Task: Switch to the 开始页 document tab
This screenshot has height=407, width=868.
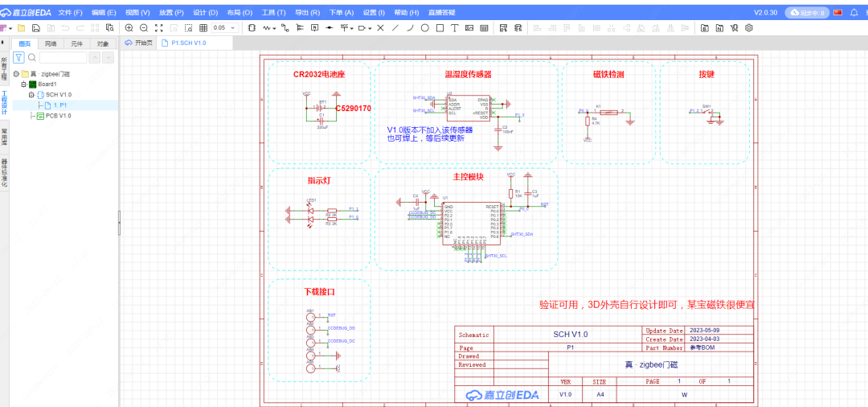Action: [138, 43]
